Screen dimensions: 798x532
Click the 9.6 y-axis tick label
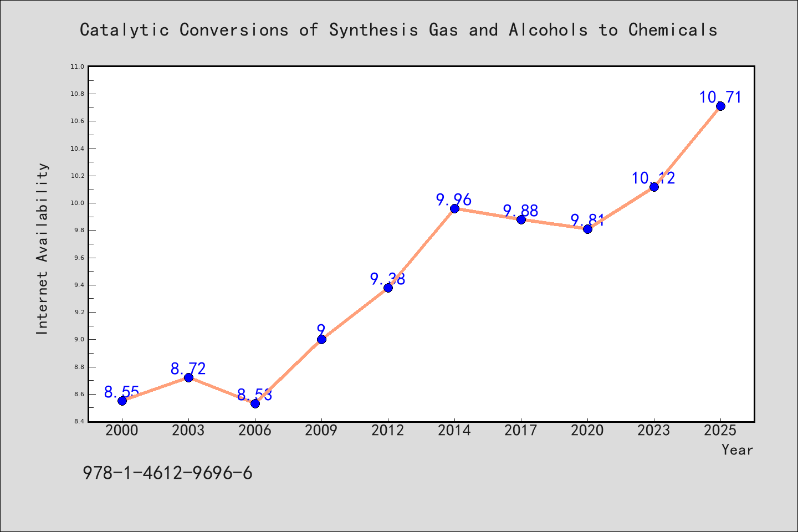click(79, 258)
